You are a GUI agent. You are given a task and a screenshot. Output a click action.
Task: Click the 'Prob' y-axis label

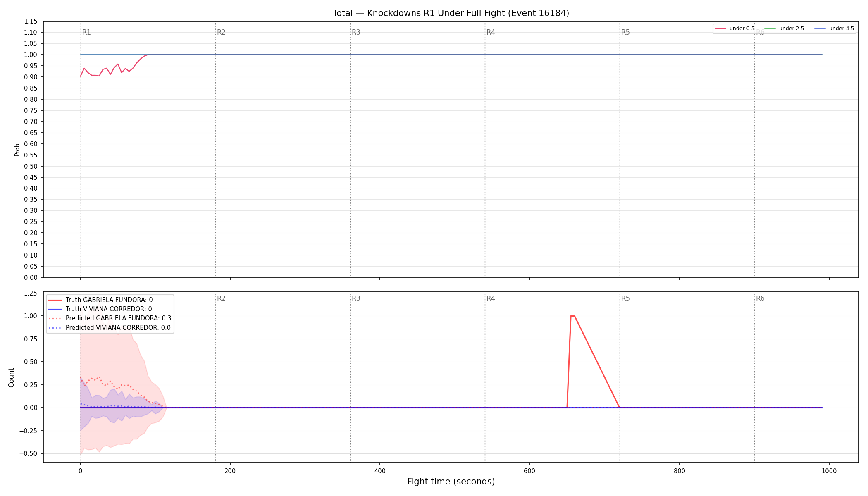pos(17,150)
